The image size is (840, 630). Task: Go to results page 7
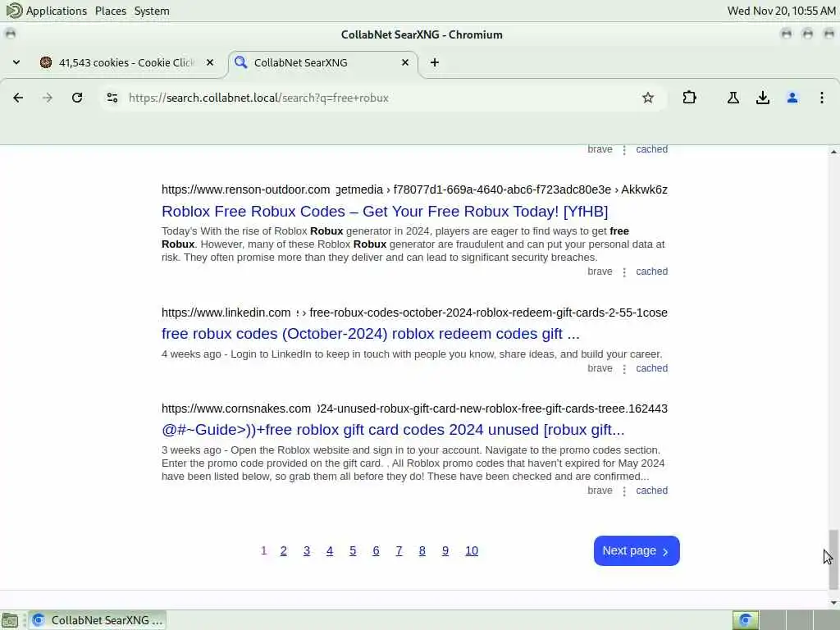coord(399,550)
